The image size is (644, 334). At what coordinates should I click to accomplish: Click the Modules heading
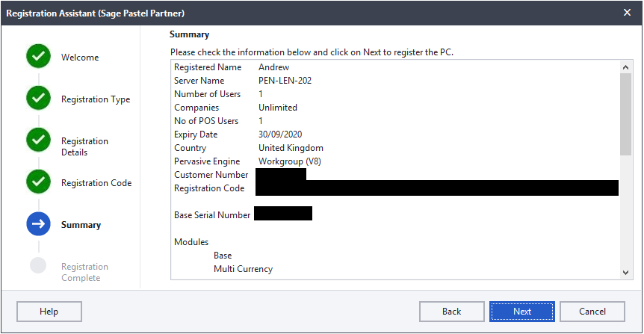click(x=191, y=242)
